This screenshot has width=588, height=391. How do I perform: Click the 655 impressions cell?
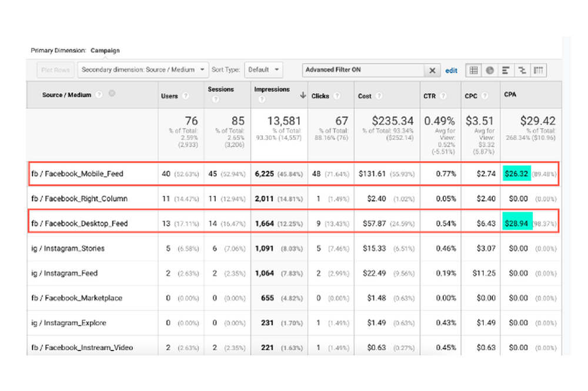[268, 298]
